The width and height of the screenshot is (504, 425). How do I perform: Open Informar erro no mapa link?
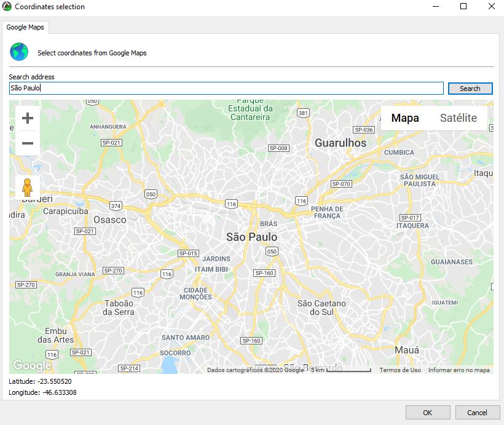tap(459, 370)
